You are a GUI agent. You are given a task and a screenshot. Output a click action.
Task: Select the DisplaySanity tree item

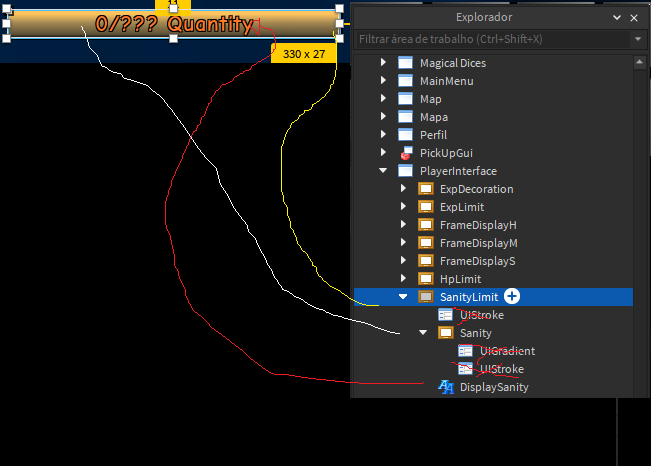[x=494, y=387]
